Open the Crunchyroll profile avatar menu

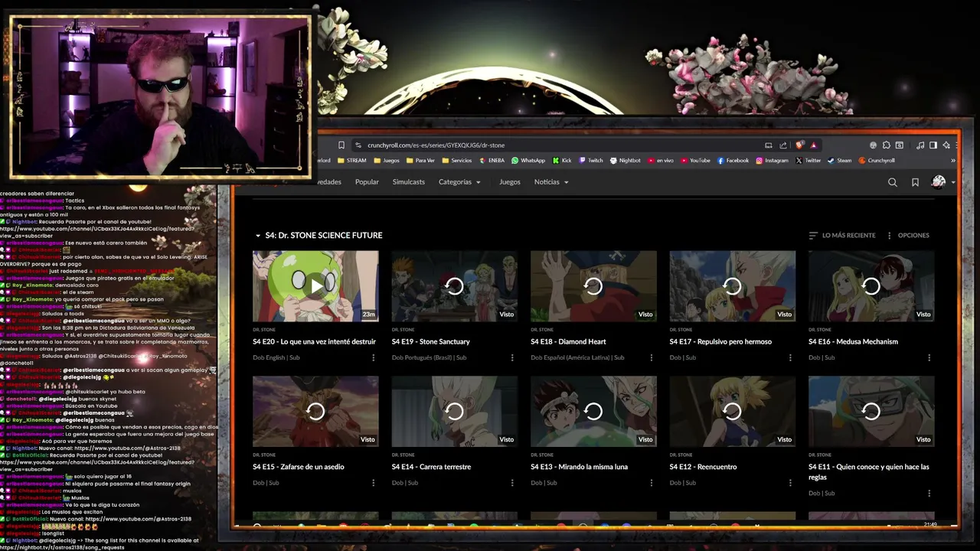tap(942, 182)
